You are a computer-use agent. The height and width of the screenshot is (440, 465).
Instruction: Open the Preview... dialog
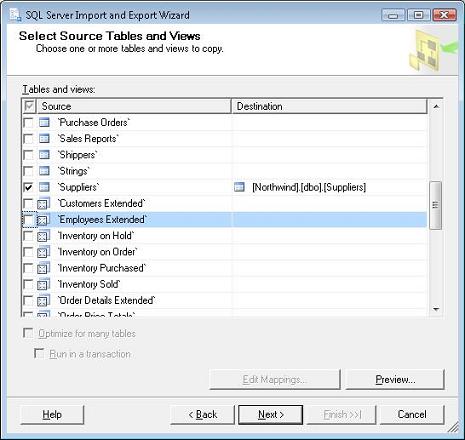(x=395, y=379)
